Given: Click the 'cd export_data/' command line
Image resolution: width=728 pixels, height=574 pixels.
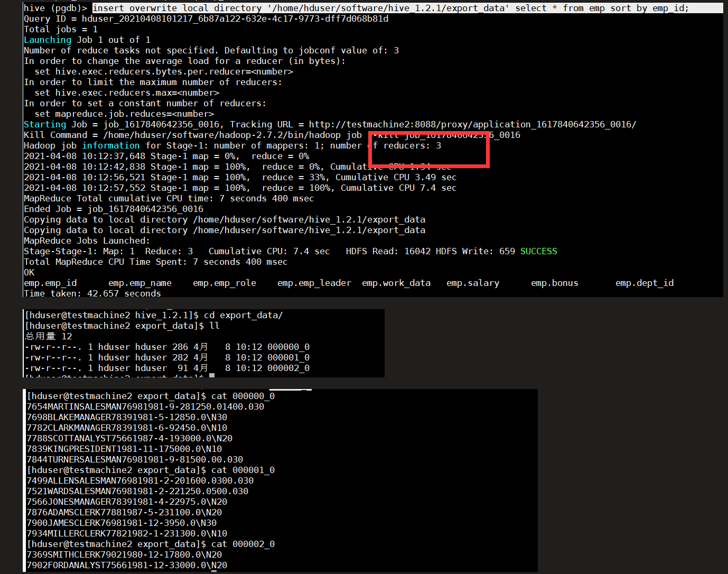Looking at the screenshot, I should click(x=154, y=315).
